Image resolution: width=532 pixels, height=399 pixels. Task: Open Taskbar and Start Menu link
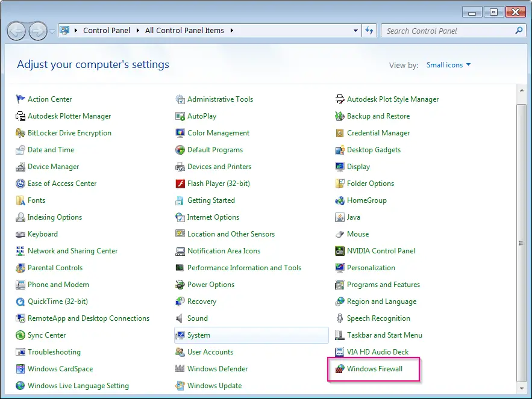pyautogui.click(x=384, y=335)
